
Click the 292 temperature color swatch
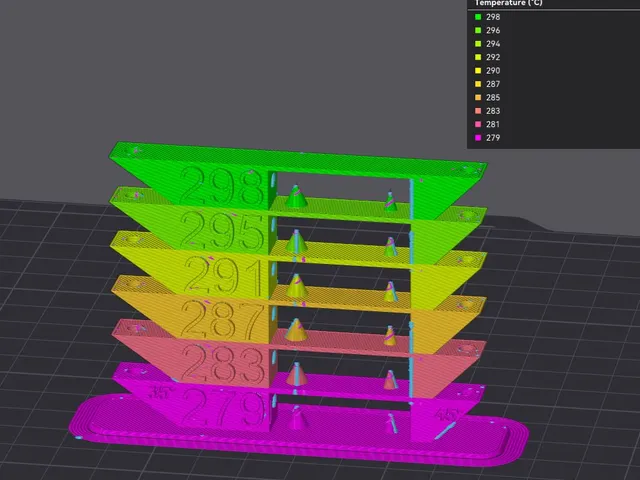coord(478,58)
